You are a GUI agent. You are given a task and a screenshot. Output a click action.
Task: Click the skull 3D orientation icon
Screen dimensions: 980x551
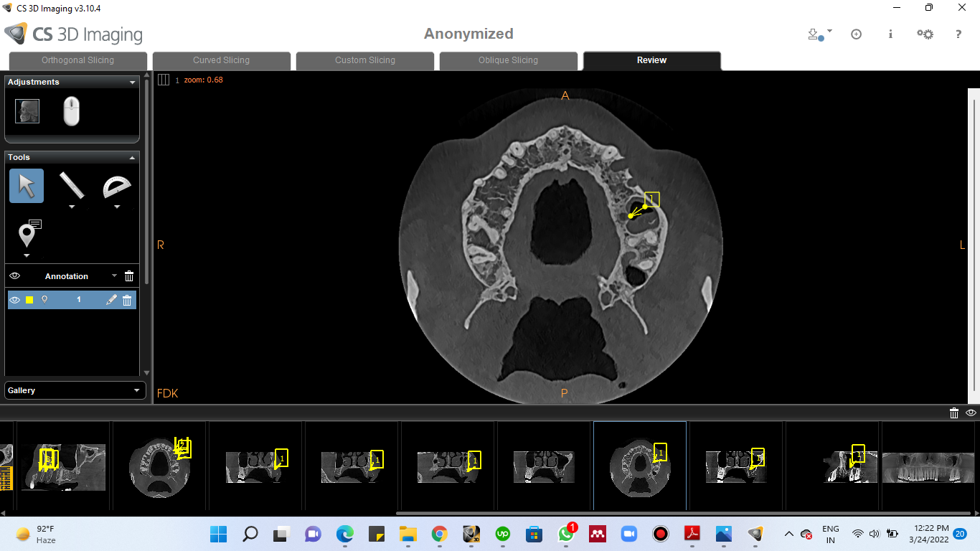point(27,111)
